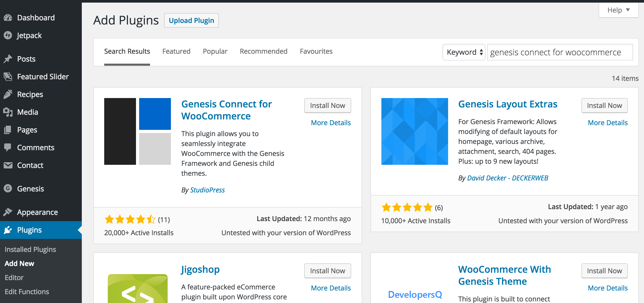Install WooCommerce With Genesis Theme now
The image size is (644, 303).
(x=605, y=271)
